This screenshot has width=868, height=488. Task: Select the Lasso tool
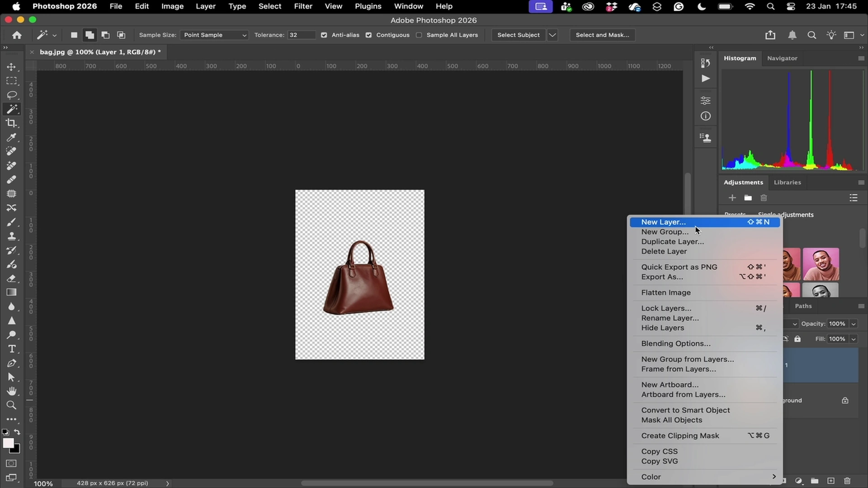pyautogui.click(x=11, y=95)
